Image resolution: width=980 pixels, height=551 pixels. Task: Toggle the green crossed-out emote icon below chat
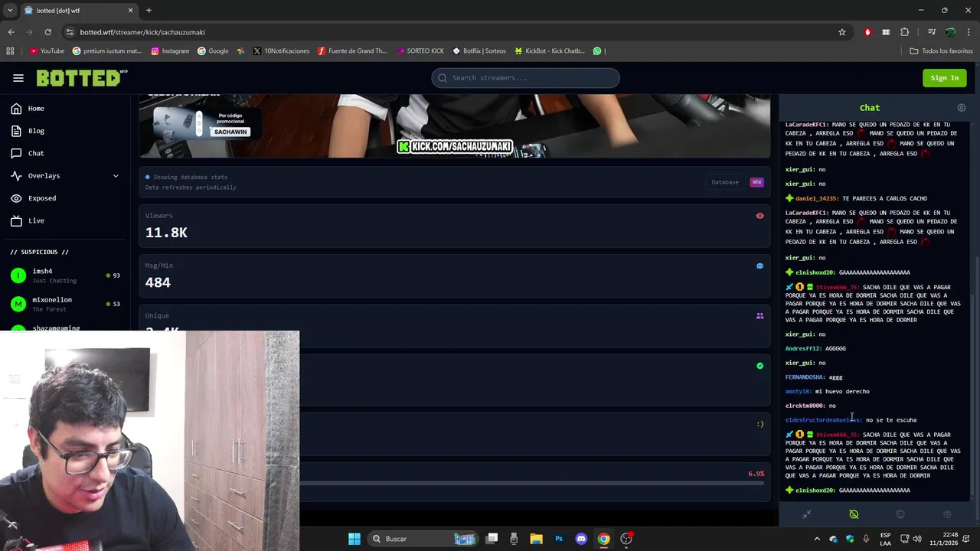click(854, 514)
